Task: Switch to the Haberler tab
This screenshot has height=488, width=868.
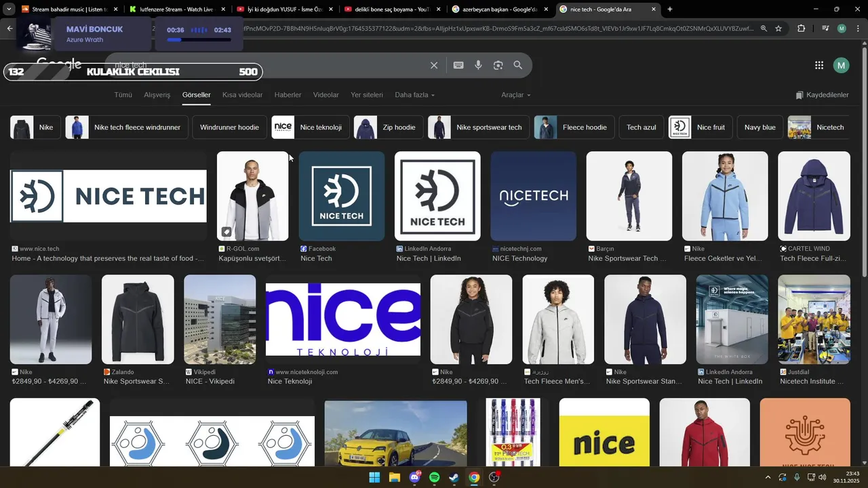Action: 288,95
